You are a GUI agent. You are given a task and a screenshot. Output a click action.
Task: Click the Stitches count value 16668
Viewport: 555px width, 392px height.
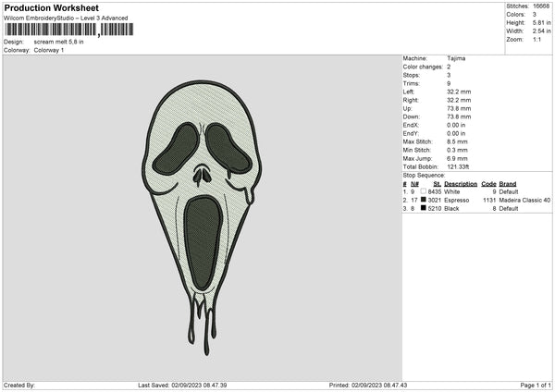541,6
